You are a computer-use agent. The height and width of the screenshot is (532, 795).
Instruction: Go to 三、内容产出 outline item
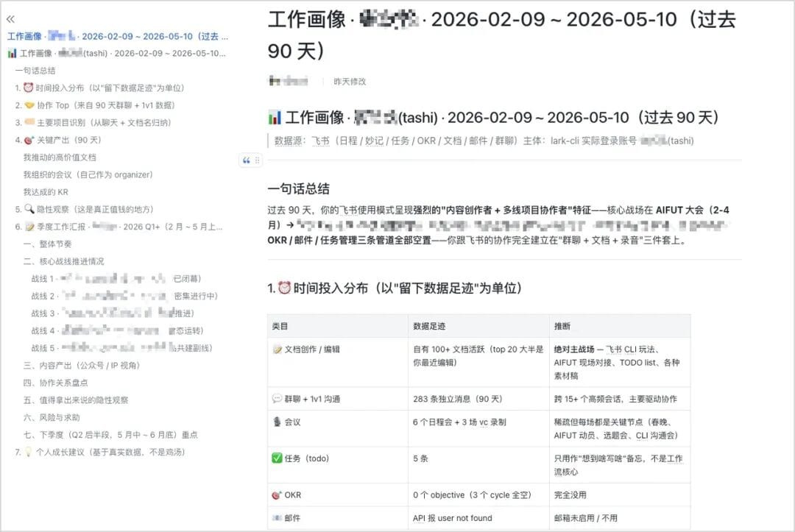tap(82, 365)
